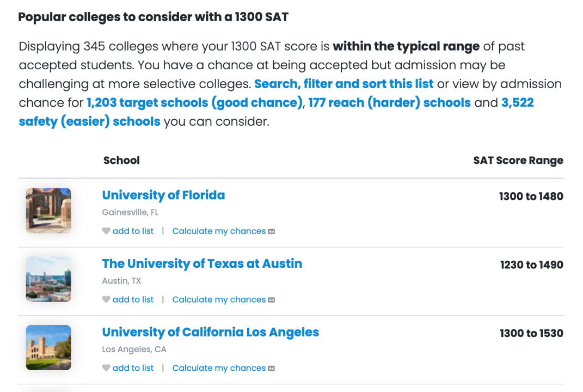Calculate my chances for UCLA
The image size is (583, 392).
point(219,368)
